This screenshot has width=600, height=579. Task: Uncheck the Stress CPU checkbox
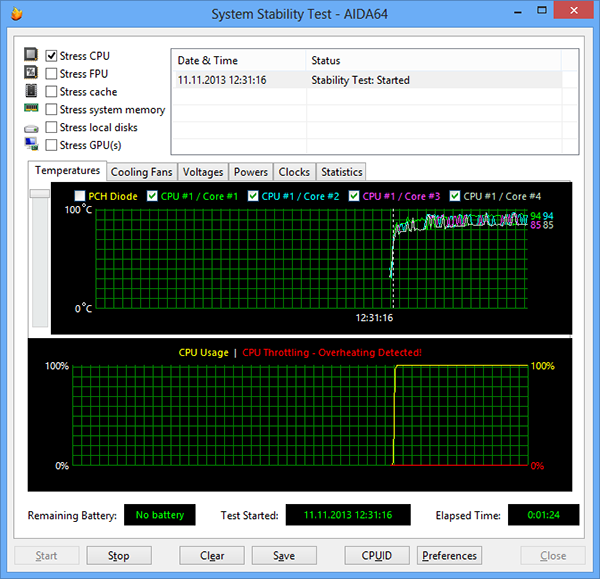click(x=51, y=56)
